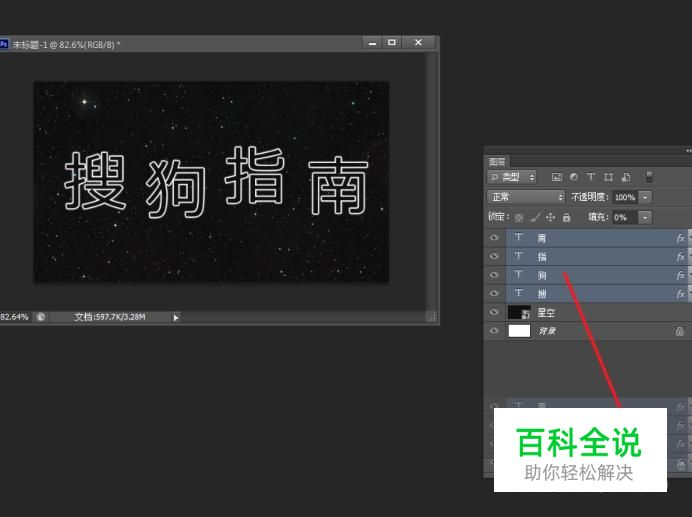Select the 指 text layer name
Viewport: 692px width, 517px height.
[x=542, y=257]
